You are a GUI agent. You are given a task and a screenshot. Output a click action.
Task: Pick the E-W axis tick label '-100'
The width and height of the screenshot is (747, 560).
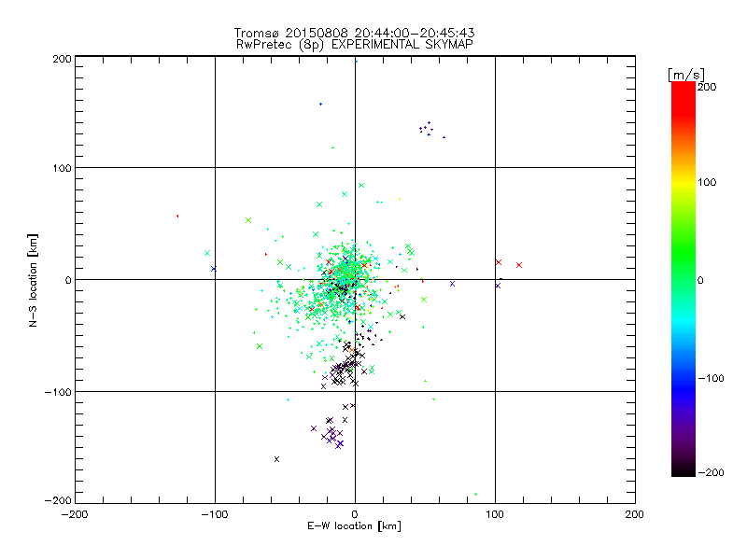pyautogui.click(x=215, y=514)
